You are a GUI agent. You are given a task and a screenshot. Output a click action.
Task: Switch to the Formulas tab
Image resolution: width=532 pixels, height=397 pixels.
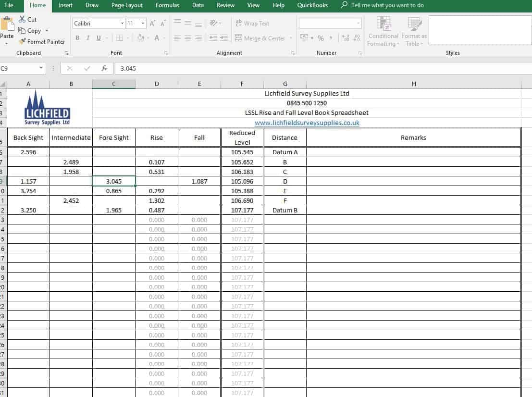(167, 5)
